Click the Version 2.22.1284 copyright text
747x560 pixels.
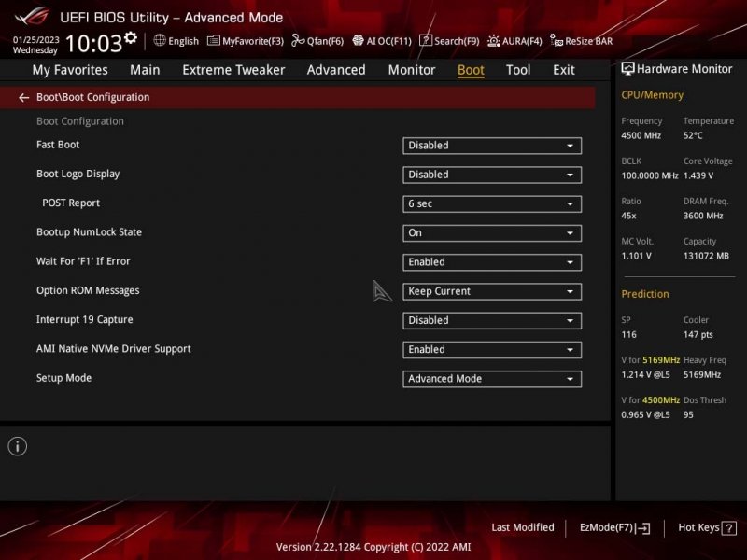373,547
